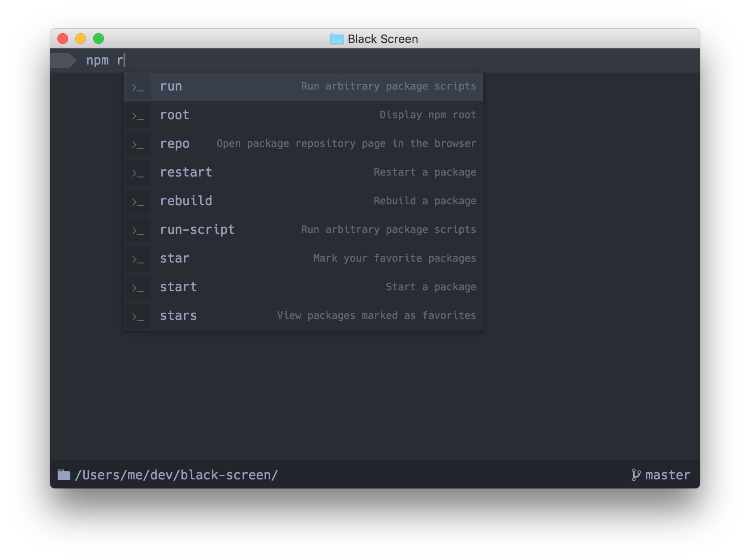The width and height of the screenshot is (750, 560).
Task: Click the terminal icon beside start
Action: coord(138,288)
